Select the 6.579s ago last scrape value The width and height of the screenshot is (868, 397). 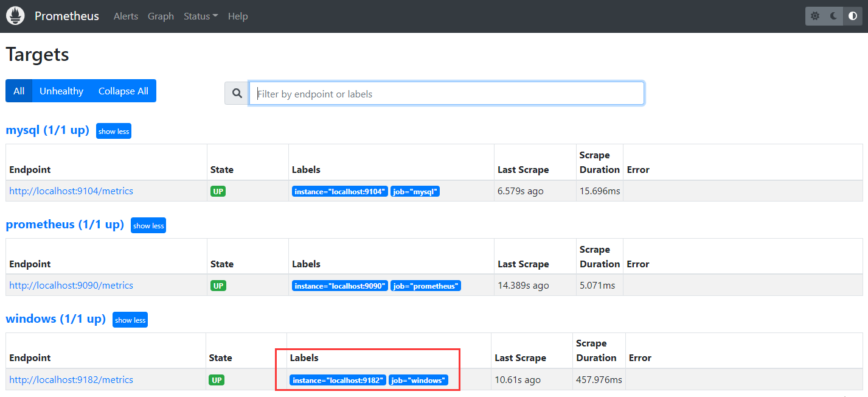point(521,191)
